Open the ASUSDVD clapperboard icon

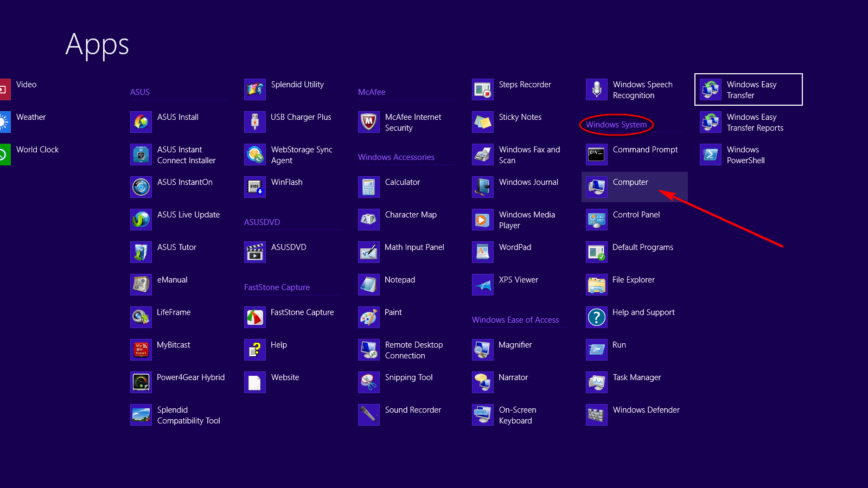(x=255, y=252)
